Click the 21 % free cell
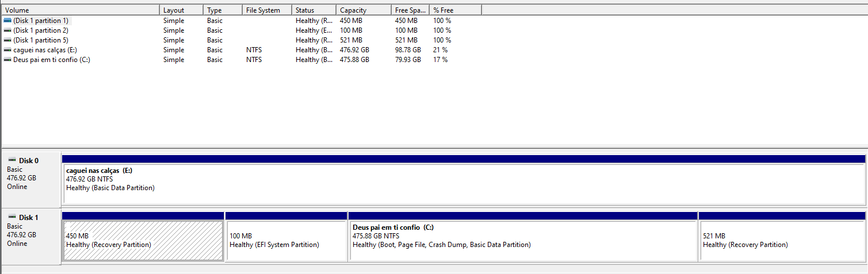The height and width of the screenshot is (274, 868). [x=441, y=50]
